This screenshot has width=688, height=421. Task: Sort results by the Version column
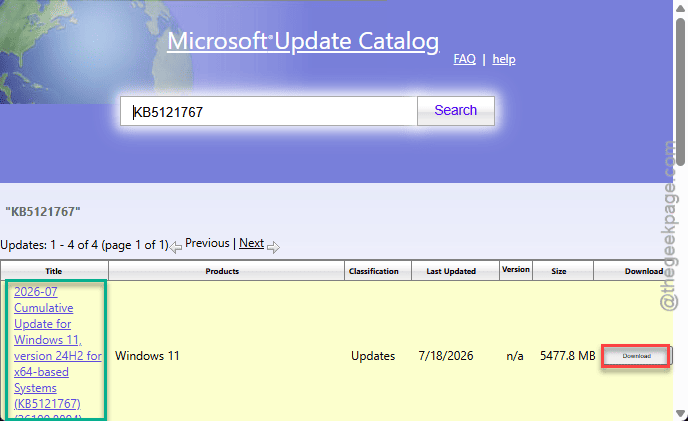(x=516, y=270)
